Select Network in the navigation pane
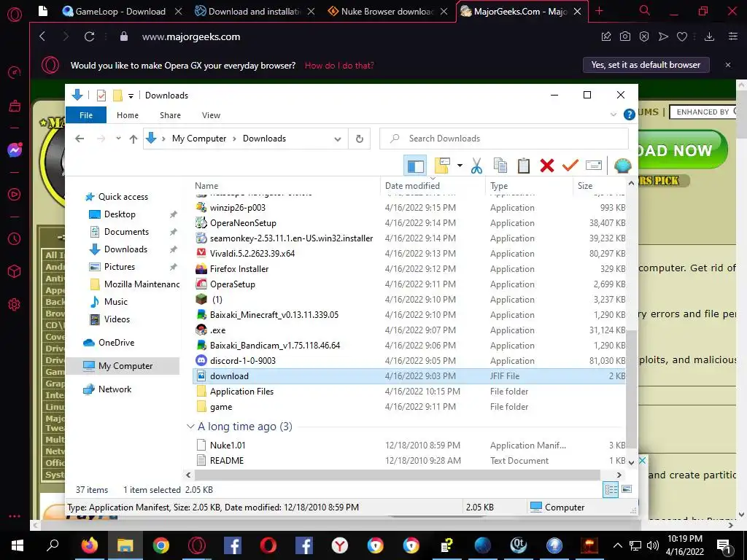747x560 pixels. pos(115,389)
